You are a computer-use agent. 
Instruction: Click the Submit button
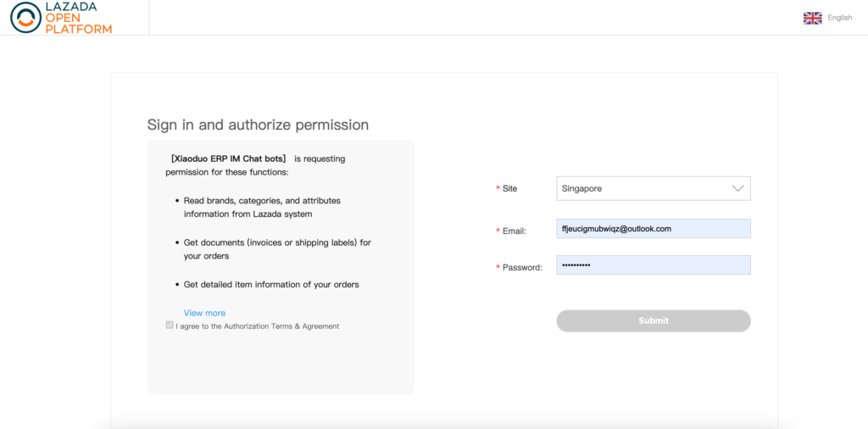coord(654,320)
